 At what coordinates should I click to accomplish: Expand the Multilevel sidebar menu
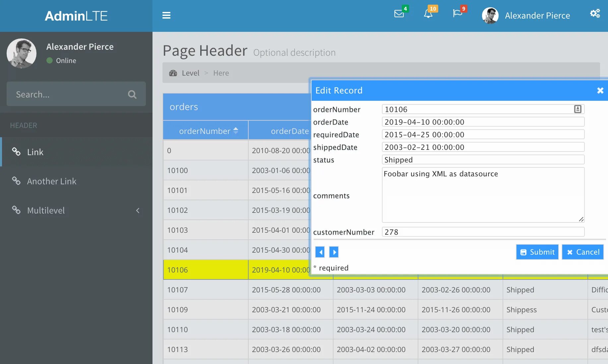point(76,210)
